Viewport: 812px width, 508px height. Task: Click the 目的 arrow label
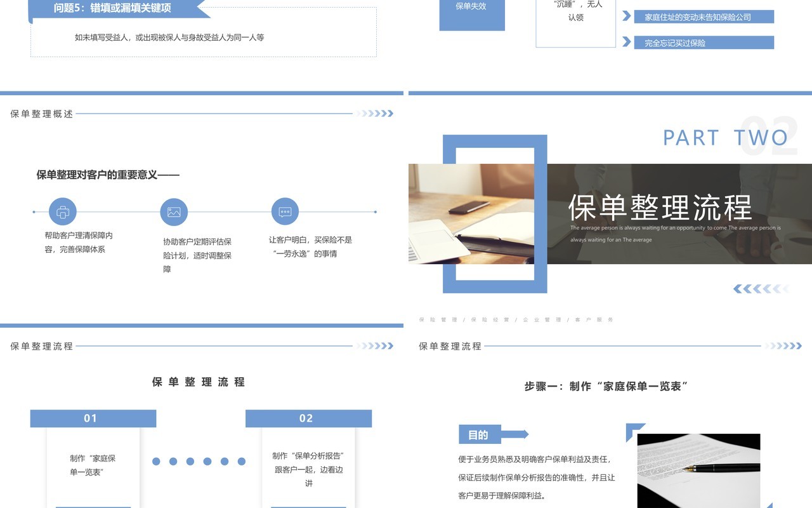(493, 434)
